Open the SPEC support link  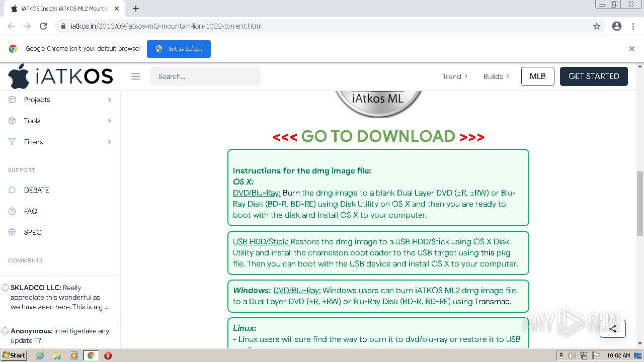pyautogui.click(x=33, y=232)
